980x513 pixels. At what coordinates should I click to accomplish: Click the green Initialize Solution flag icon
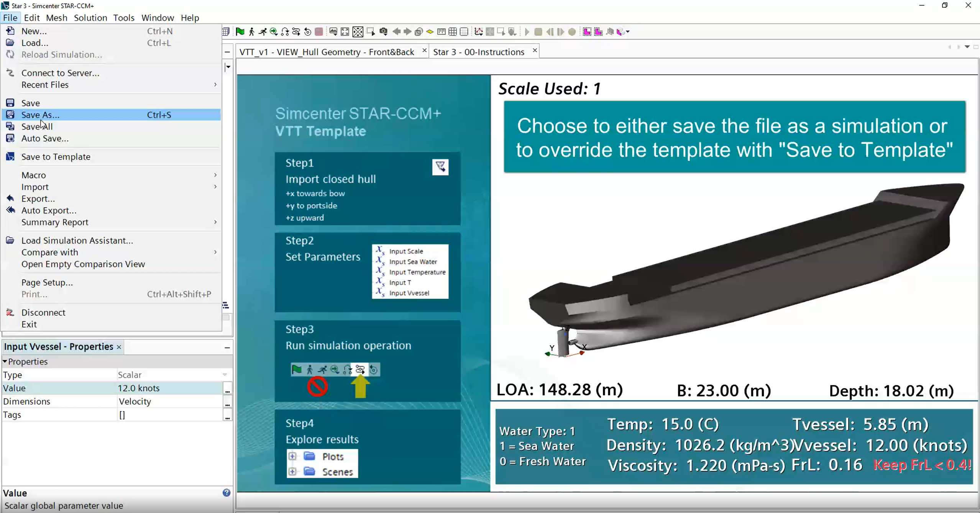pos(240,32)
